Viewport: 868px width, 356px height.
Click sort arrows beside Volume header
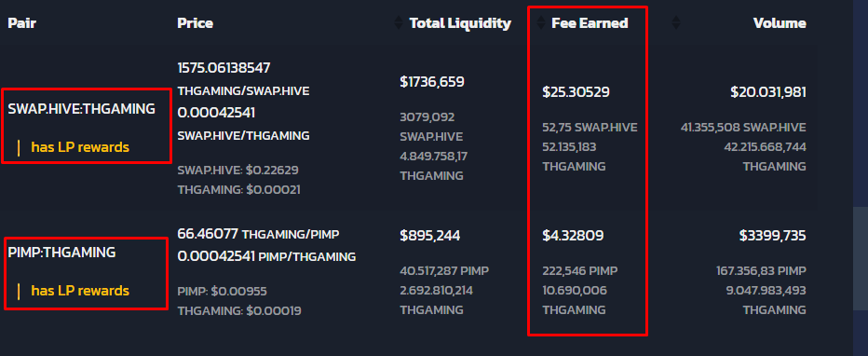click(x=676, y=22)
